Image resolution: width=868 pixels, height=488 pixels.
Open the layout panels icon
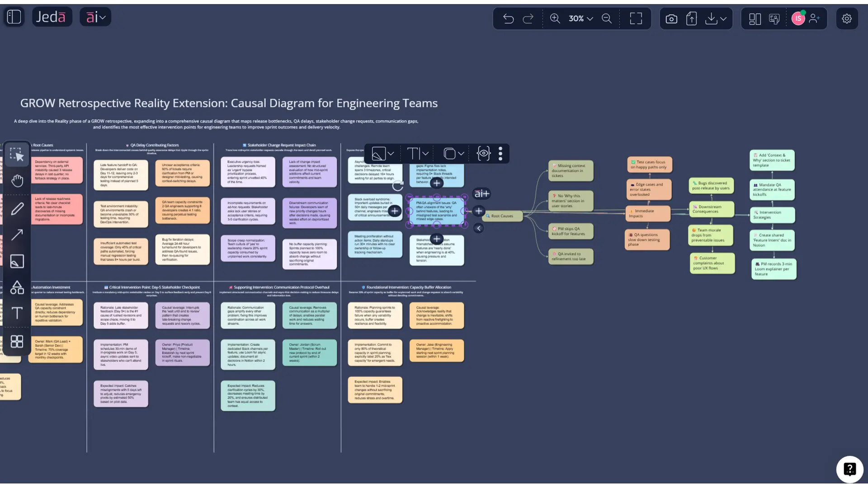click(755, 19)
